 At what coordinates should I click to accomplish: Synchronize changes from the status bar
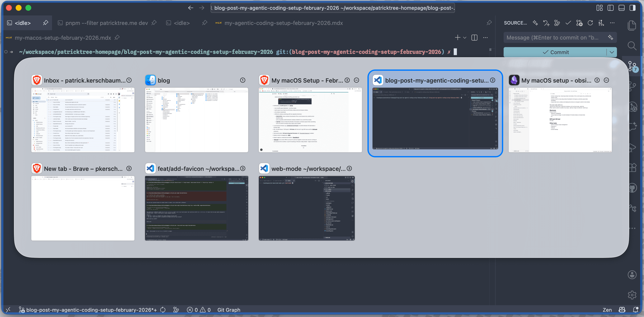tap(163, 310)
